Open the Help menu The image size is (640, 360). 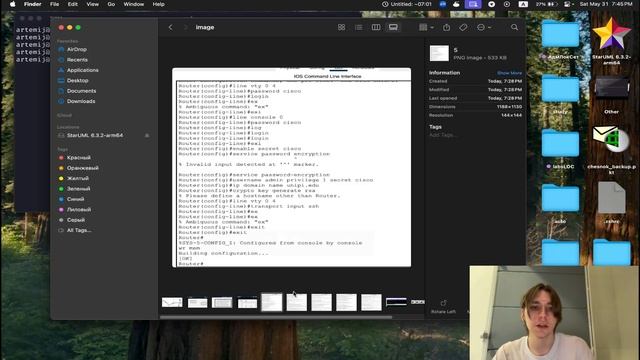click(158, 4)
